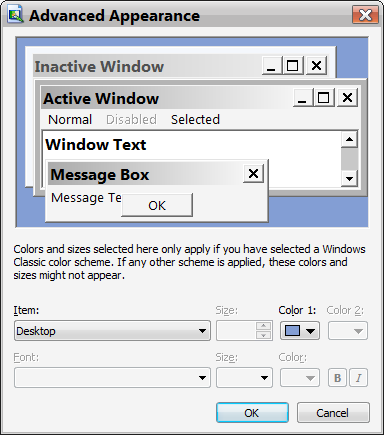Image resolution: width=384 pixels, height=435 pixels.
Task: Click the Message Box preview close icon
Action: [253, 173]
